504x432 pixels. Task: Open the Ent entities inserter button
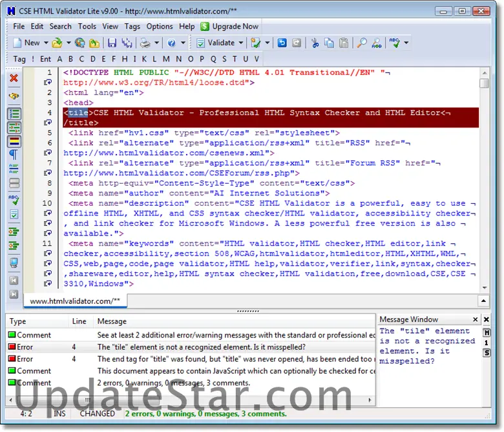click(x=45, y=59)
